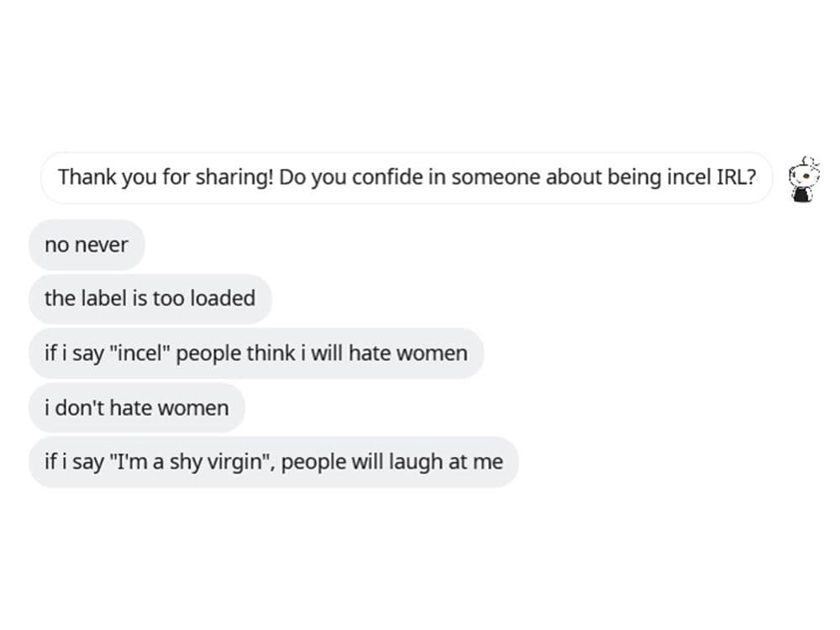Image resolution: width=840 pixels, height=630 pixels.
Task: Select the message ending "laugh at me"
Action: pyautogui.click(x=273, y=461)
